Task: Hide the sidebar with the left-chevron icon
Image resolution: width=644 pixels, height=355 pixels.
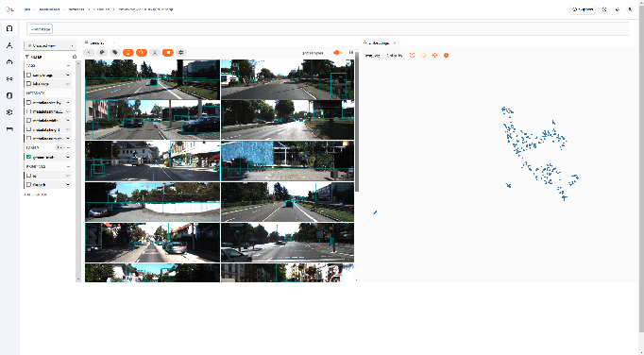Action: pyautogui.click(x=89, y=53)
